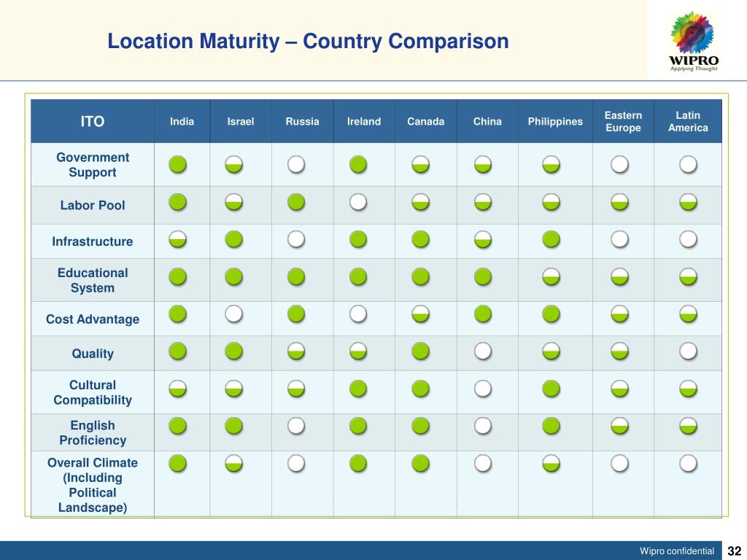Click the Wipro confidential footer text
747x560 pixels.
(x=677, y=551)
